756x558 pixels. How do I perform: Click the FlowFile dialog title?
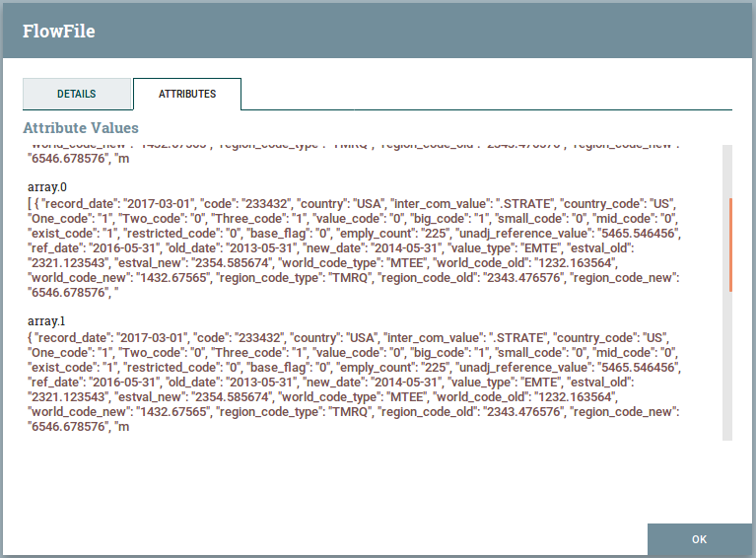pyautogui.click(x=59, y=31)
